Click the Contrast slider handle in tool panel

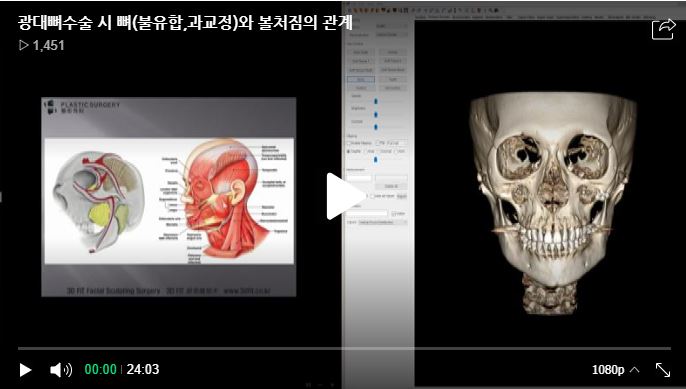pos(376,127)
